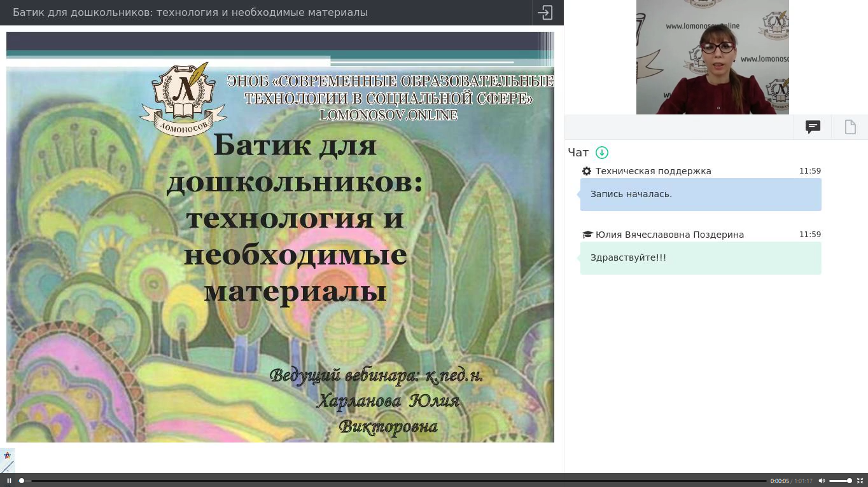Click the small thumbnail icon below the slide
Viewport: 868px width, 487px height.
pyautogui.click(x=7, y=460)
